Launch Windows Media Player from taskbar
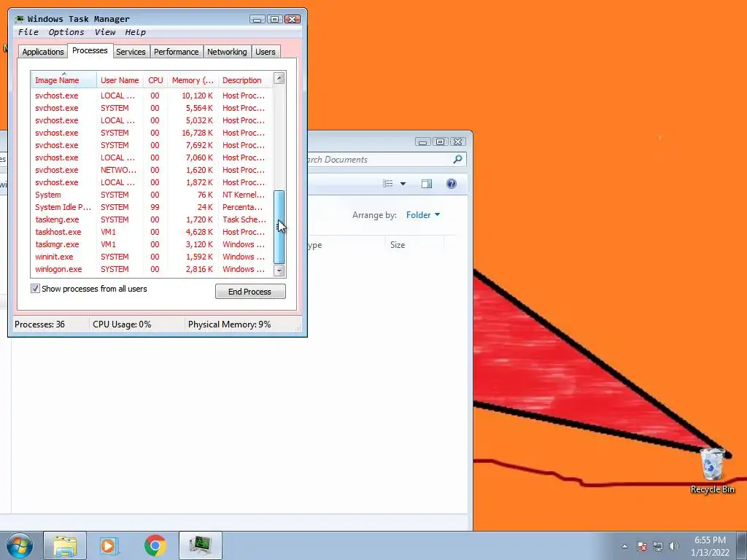This screenshot has height=560, width=747. coord(109,545)
